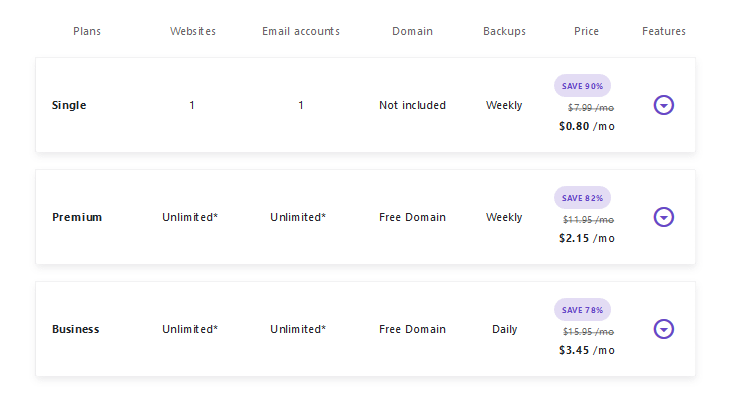Click the Plans column header
The width and height of the screenshot is (734, 410).
coord(87,31)
